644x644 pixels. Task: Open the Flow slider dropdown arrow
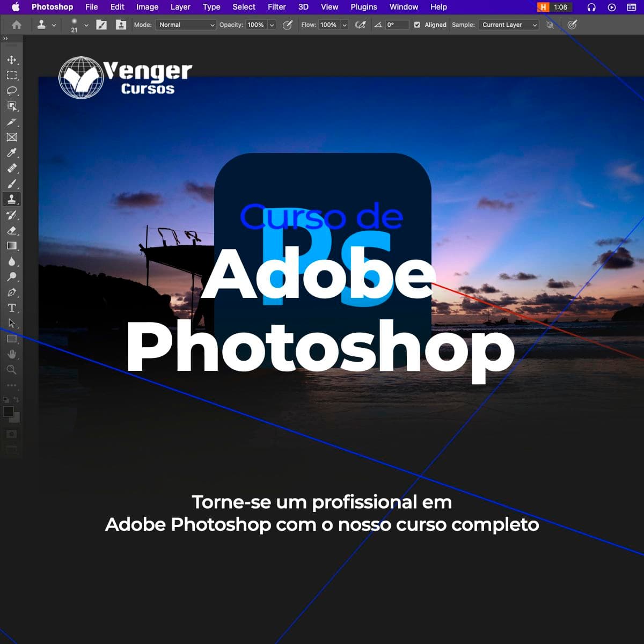coord(345,25)
